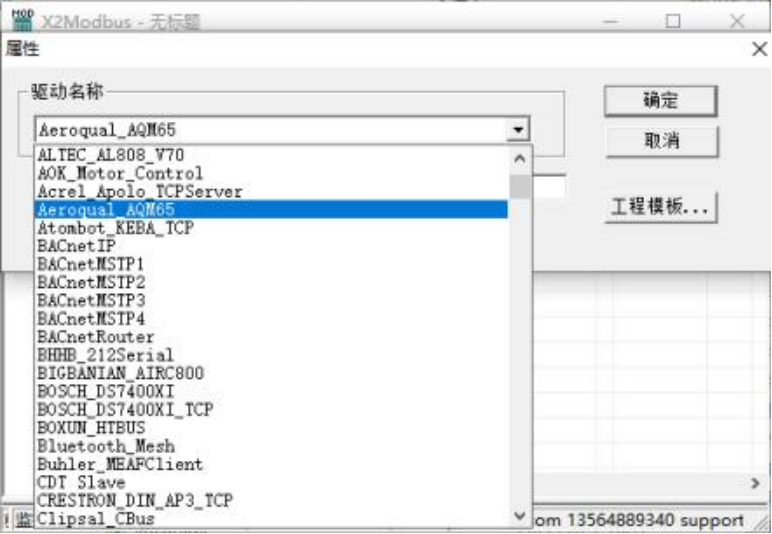Choose BACnetMSTP1 from the list

point(272,264)
